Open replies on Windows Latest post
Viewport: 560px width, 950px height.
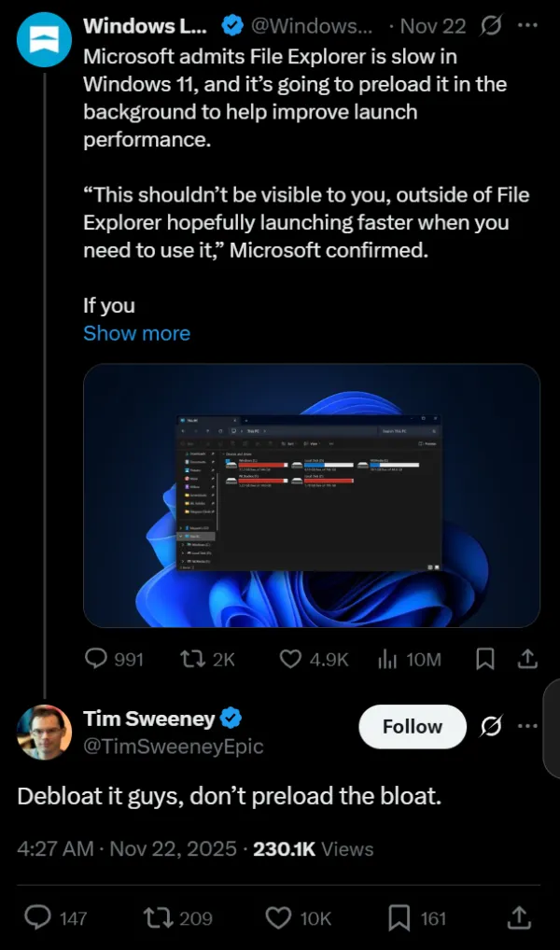point(96,659)
